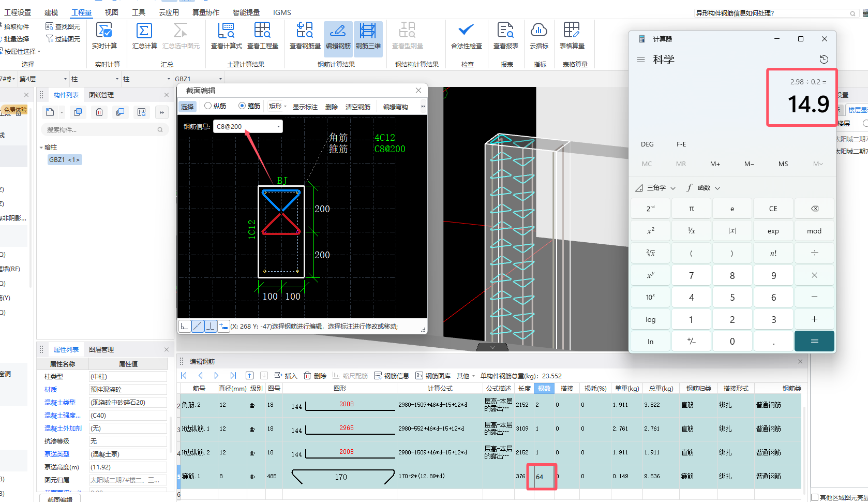Run 合法性检查 (validity check)
868x502 pixels.
pyautogui.click(x=466, y=36)
